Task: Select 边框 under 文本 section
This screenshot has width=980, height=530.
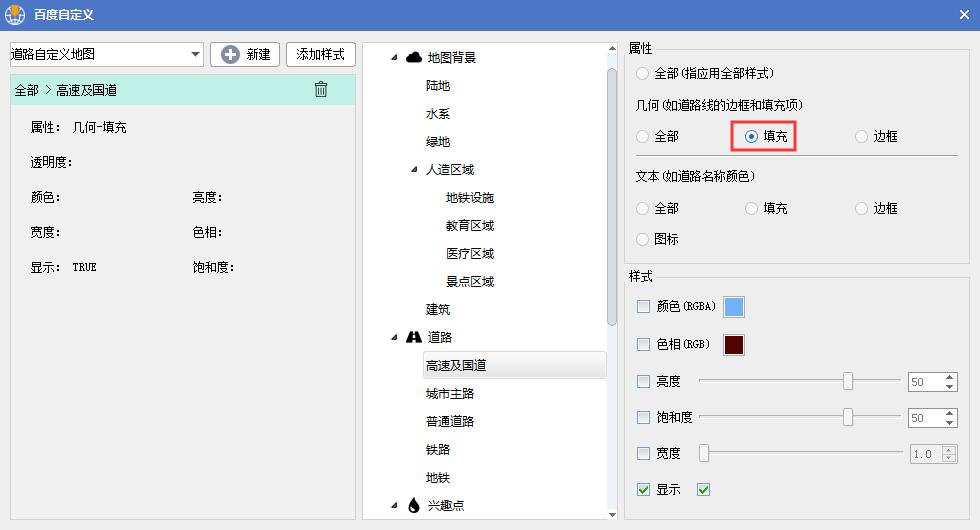Action: (861, 208)
